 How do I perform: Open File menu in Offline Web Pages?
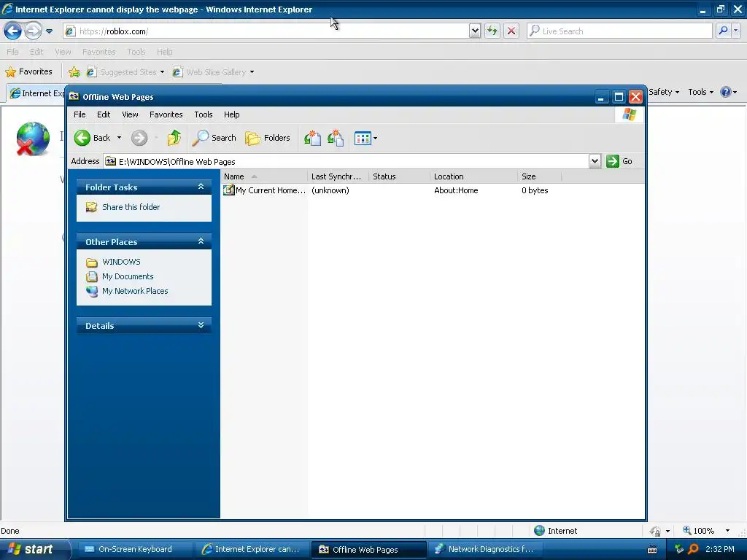click(x=80, y=114)
